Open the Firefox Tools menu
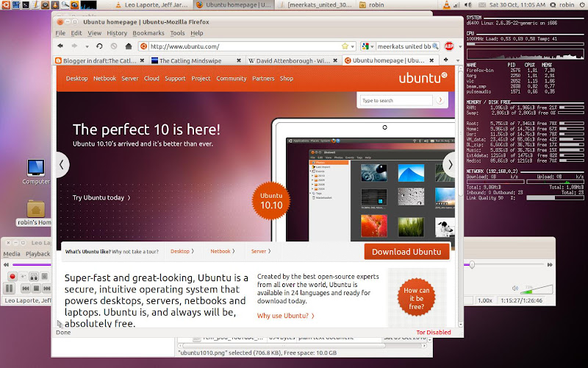The width and height of the screenshot is (588, 368). pyautogui.click(x=177, y=33)
